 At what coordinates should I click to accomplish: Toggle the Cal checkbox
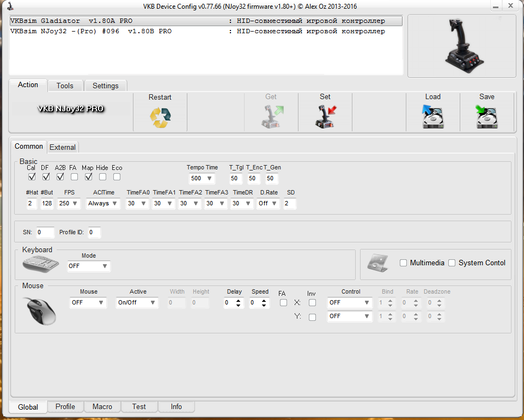click(x=32, y=176)
